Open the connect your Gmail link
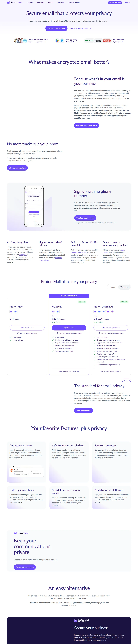138x644 pixels. pyautogui.click(x=78, y=252)
